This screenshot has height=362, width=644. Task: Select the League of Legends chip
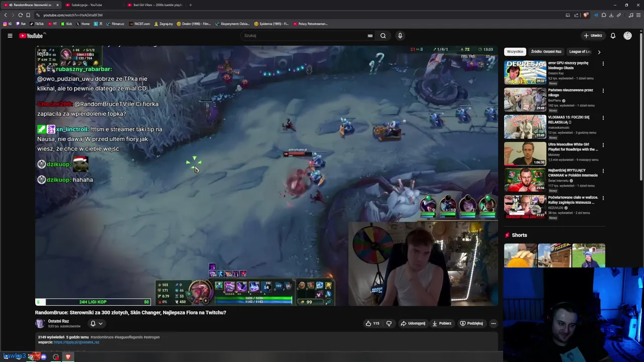580,52
